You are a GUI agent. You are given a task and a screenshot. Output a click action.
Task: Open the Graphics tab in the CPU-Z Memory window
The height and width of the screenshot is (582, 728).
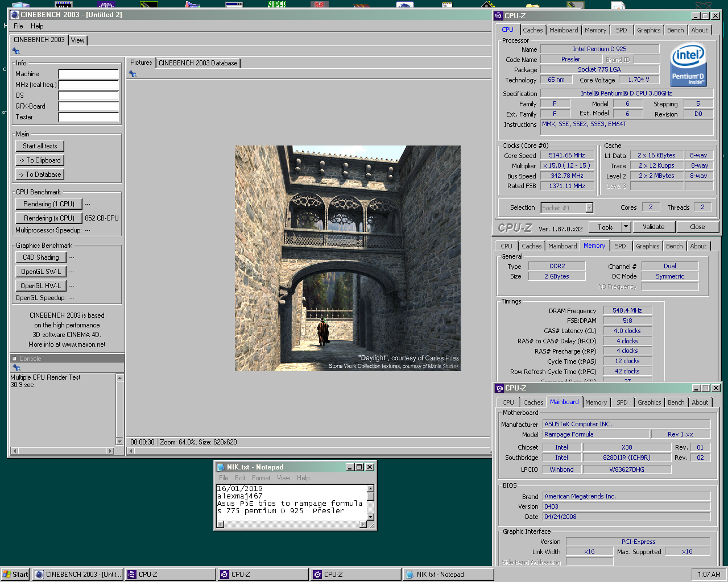tap(648, 246)
